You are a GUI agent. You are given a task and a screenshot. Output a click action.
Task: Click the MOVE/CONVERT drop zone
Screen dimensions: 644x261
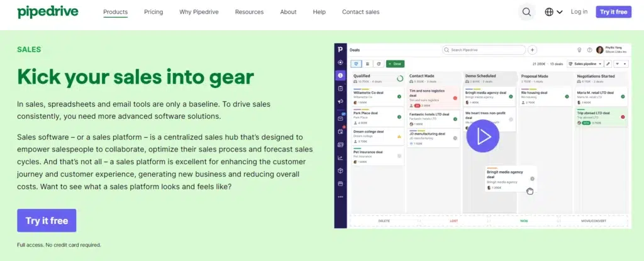594,221
